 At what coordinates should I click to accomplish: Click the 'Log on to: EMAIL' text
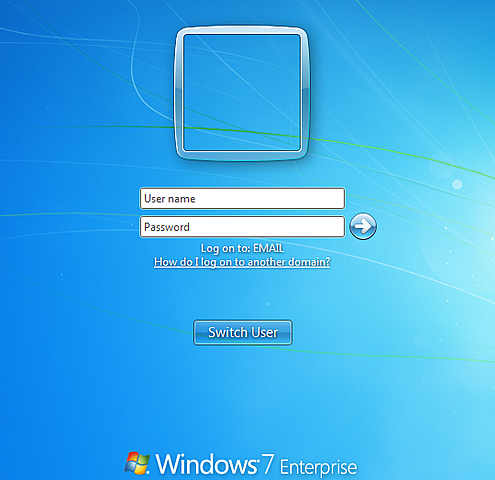click(x=242, y=248)
